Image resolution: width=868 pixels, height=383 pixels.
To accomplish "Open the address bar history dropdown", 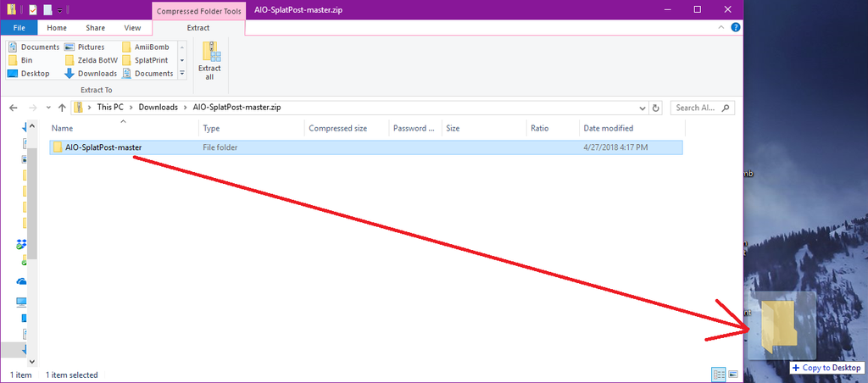I will pos(642,108).
